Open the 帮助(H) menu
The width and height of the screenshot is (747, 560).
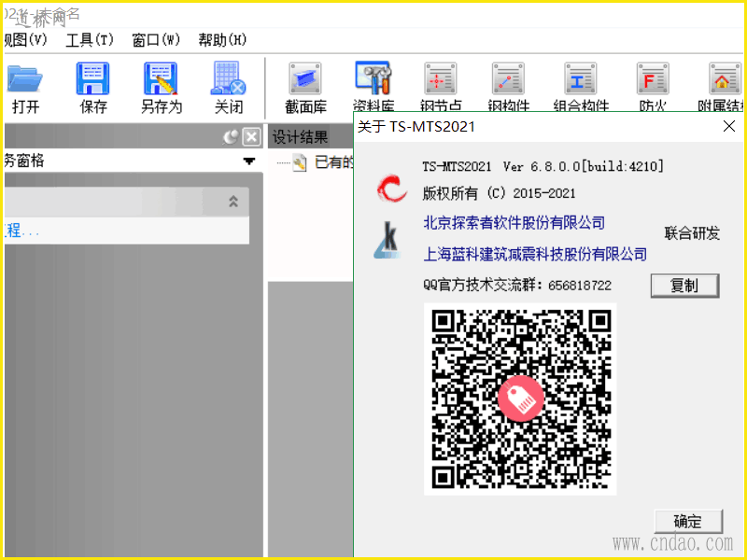(x=222, y=39)
